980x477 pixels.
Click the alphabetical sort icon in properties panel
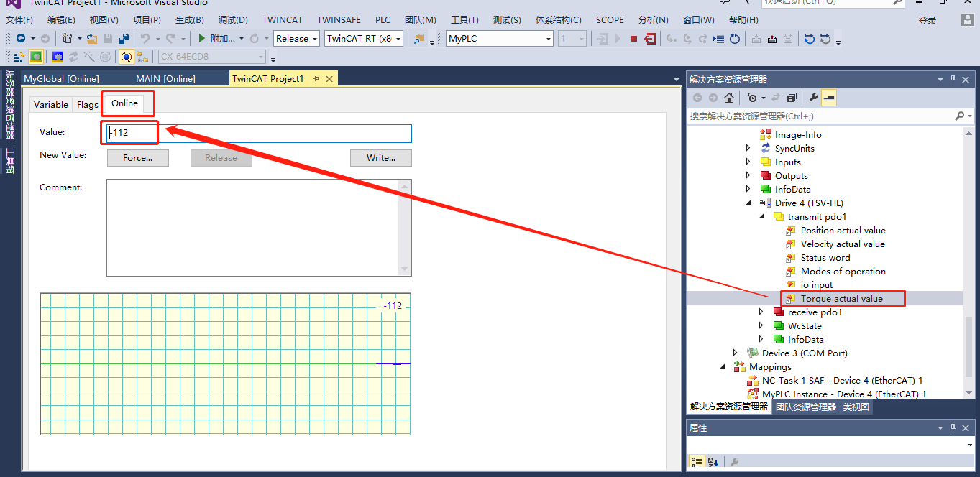[x=713, y=462]
